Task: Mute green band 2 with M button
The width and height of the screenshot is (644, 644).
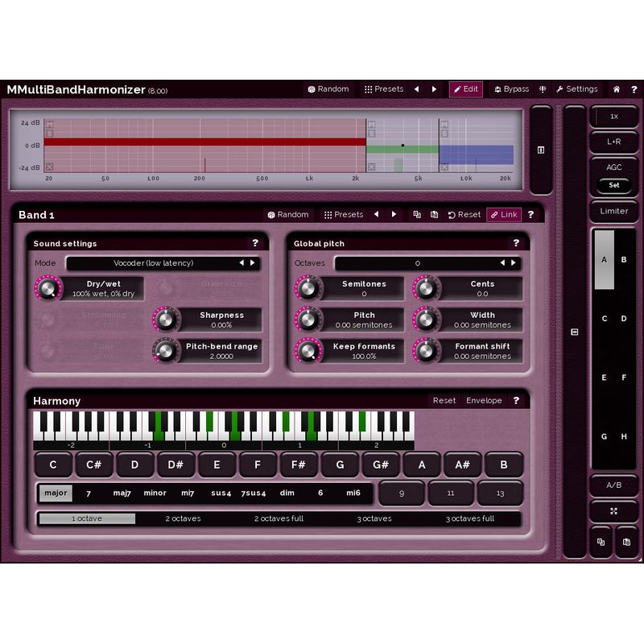Action: [372, 125]
